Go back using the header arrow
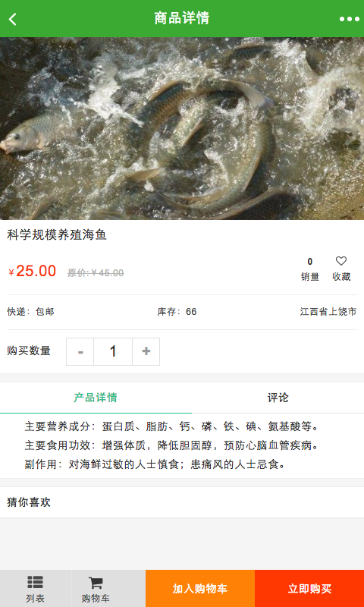The image size is (364, 607). (12, 18)
